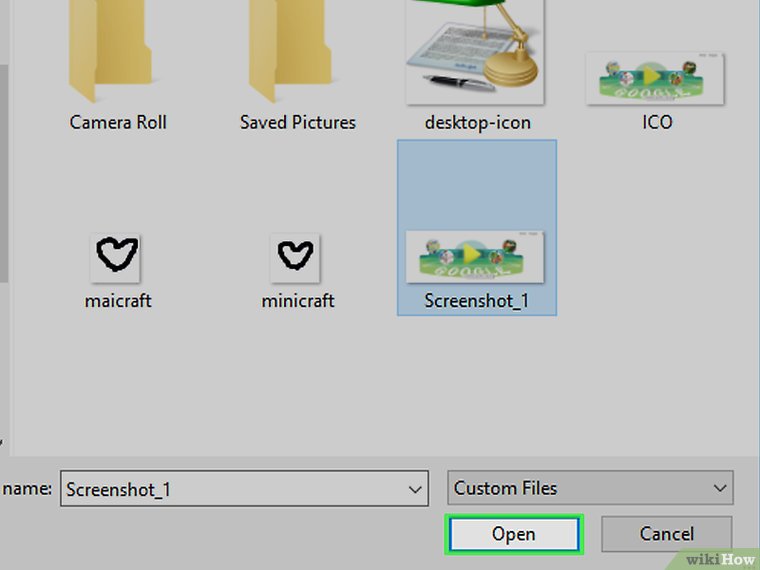The image size is (760, 570).
Task: Click the "minicraft" file name text
Action: click(x=296, y=301)
